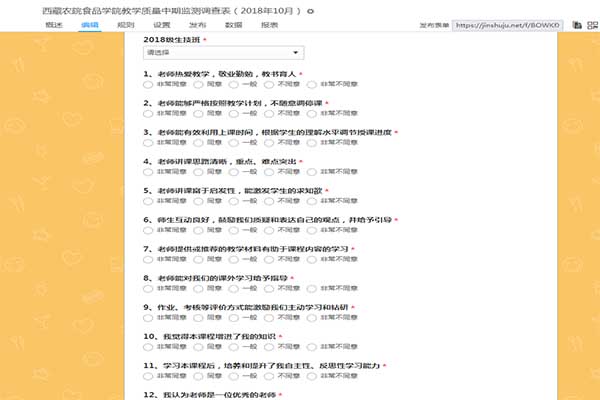Pick 不同意 for question 4
Image resolution: width=600 pixels, height=400 pixels.
pos(267,172)
